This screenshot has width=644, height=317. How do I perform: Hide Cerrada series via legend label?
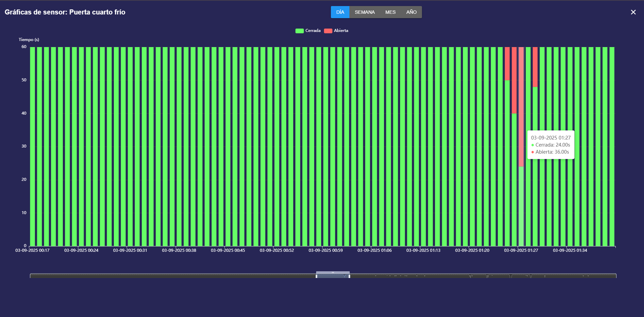point(313,31)
